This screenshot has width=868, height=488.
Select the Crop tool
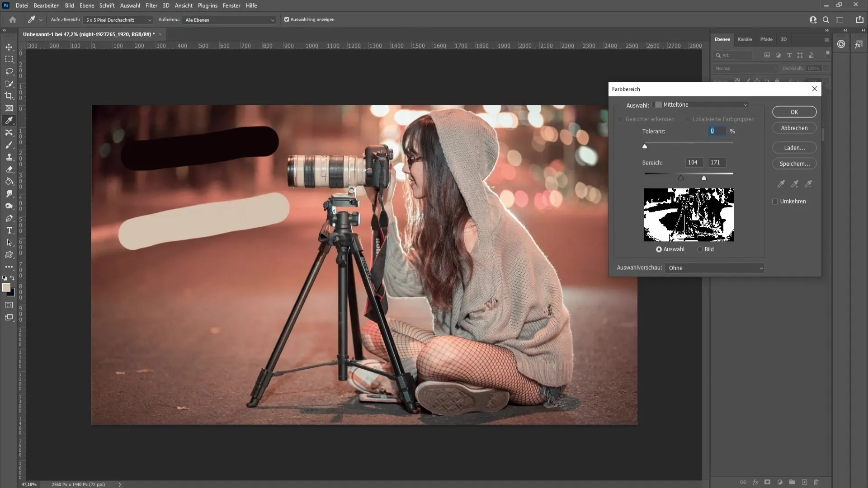click(x=9, y=96)
